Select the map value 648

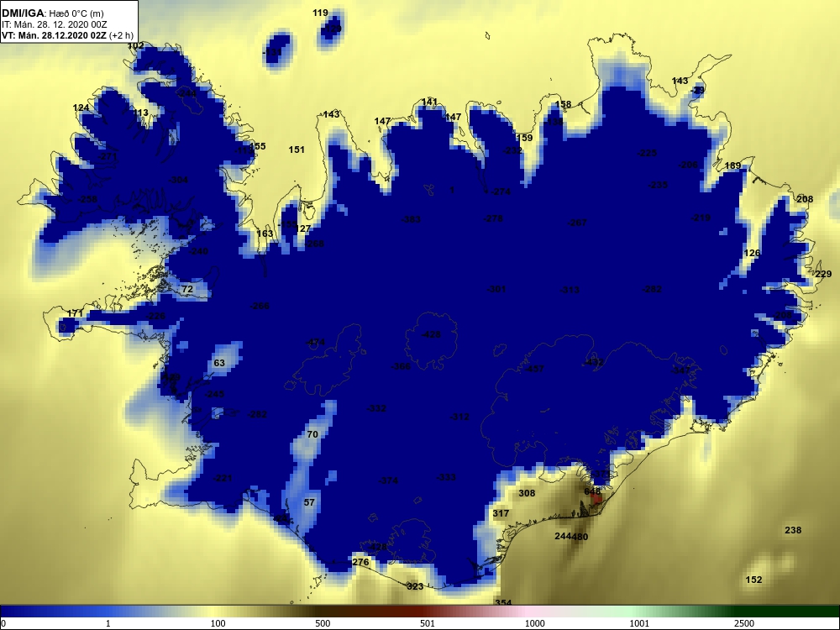click(592, 491)
